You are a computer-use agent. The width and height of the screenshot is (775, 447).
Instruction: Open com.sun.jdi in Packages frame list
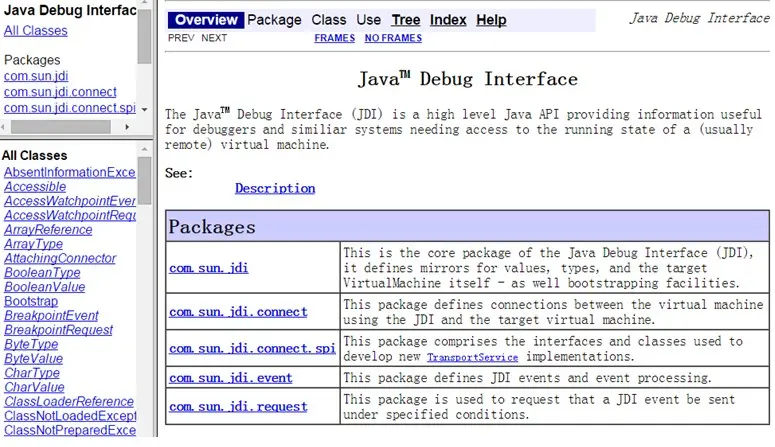click(36, 76)
